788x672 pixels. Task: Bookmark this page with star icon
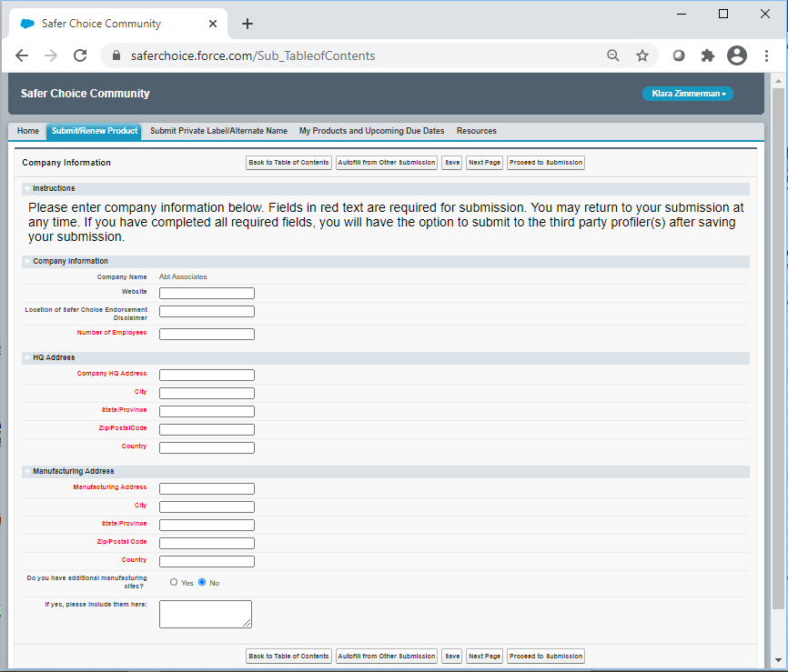pyautogui.click(x=642, y=55)
